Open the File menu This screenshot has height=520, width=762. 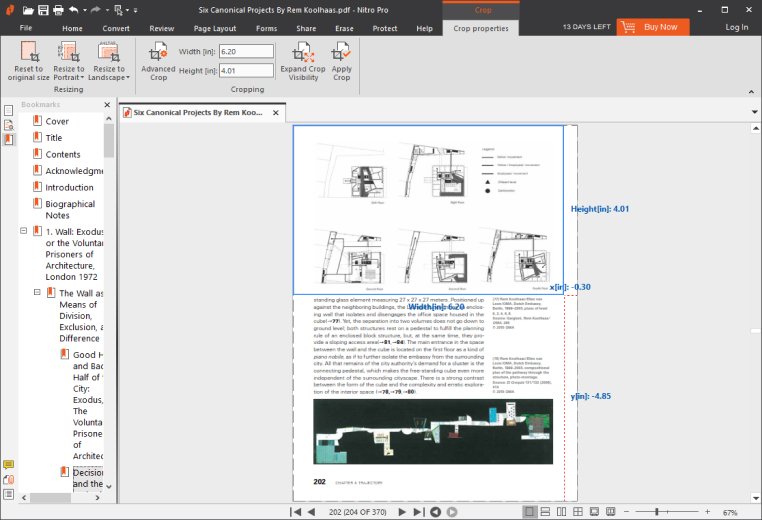(26, 28)
